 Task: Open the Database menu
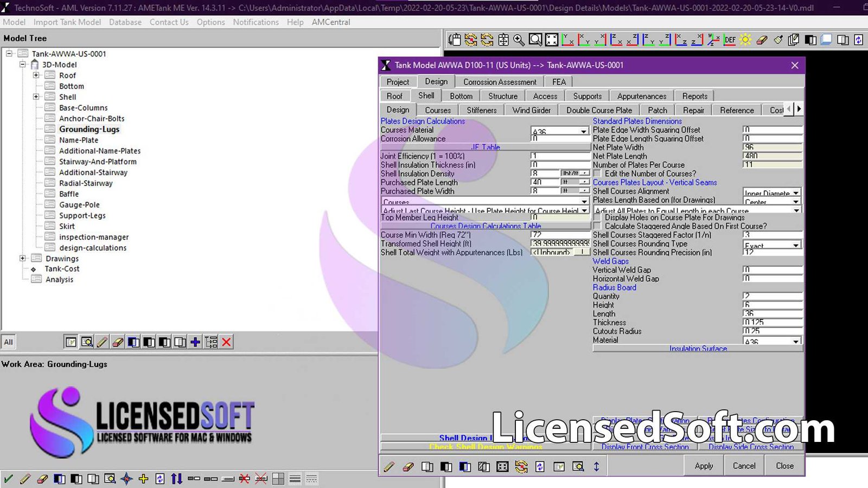(125, 22)
